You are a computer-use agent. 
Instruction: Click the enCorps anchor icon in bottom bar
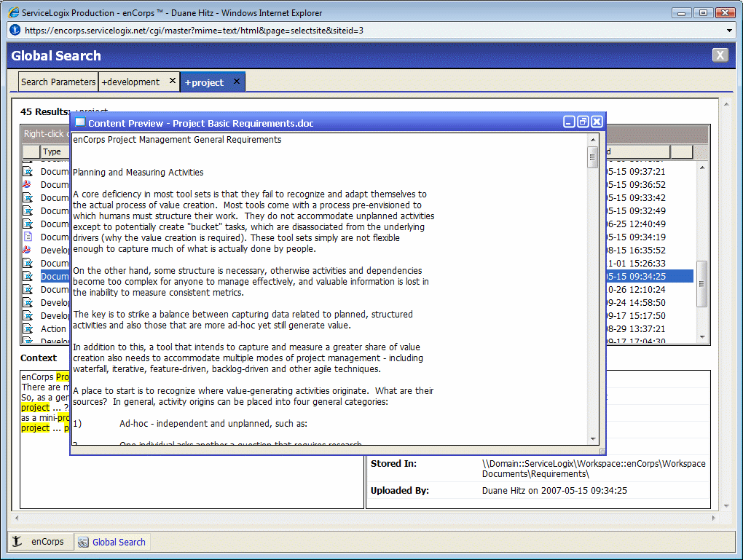click(17, 541)
